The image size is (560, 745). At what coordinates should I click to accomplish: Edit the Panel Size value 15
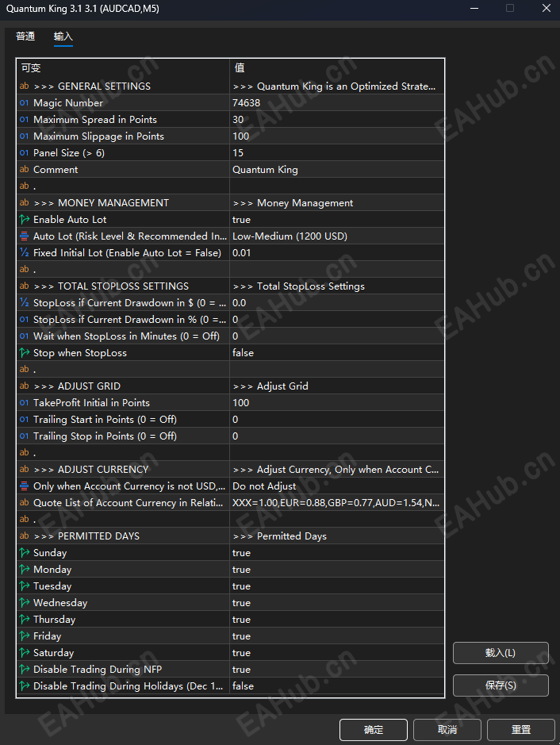point(337,152)
